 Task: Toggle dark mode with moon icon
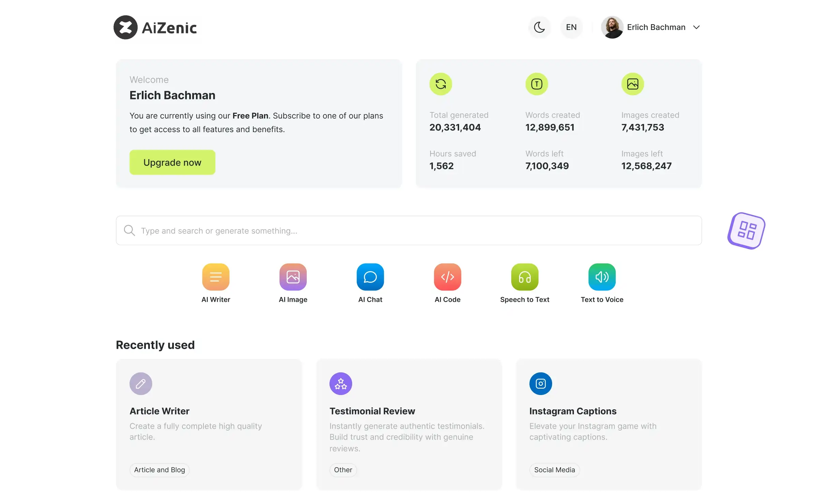coord(539,28)
